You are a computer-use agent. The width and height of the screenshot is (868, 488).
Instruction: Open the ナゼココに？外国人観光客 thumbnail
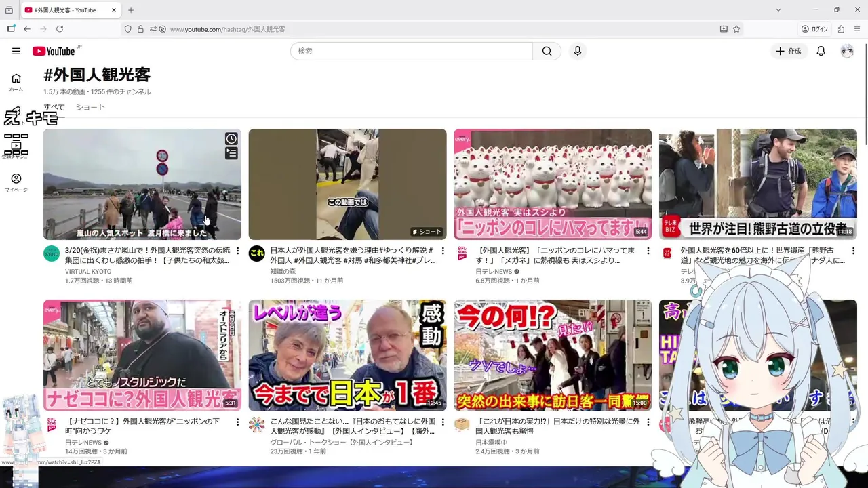pyautogui.click(x=142, y=355)
